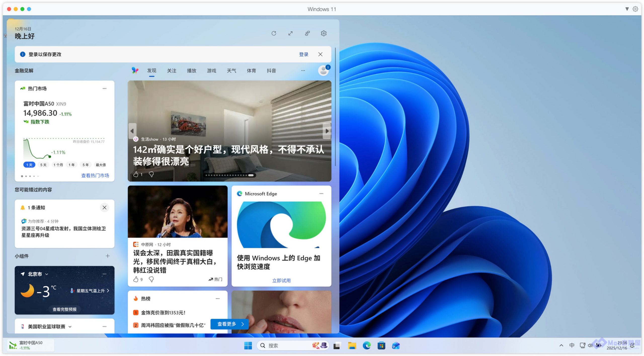Go to next carousel news slide

(327, 131)
